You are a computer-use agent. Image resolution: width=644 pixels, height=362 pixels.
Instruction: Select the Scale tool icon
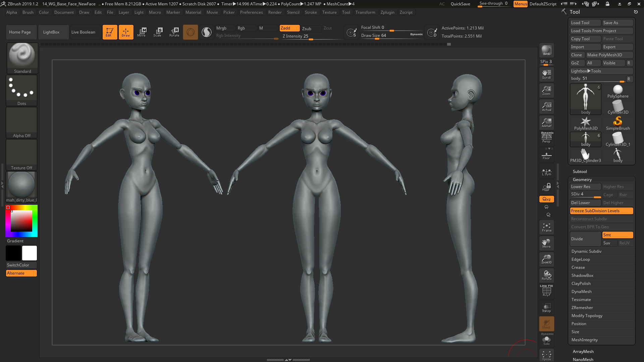pos(158,32)
